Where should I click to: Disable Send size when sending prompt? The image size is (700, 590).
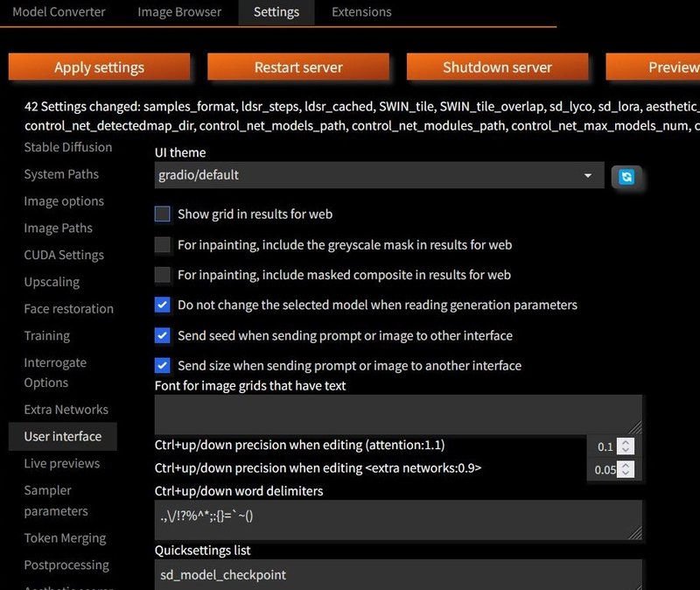tap(163, 365)
